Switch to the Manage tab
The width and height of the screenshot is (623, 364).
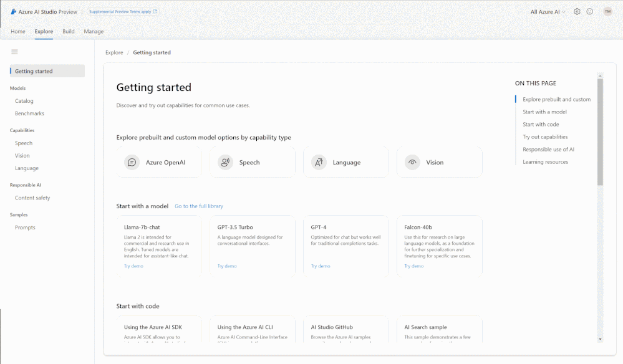pos(94,32)
